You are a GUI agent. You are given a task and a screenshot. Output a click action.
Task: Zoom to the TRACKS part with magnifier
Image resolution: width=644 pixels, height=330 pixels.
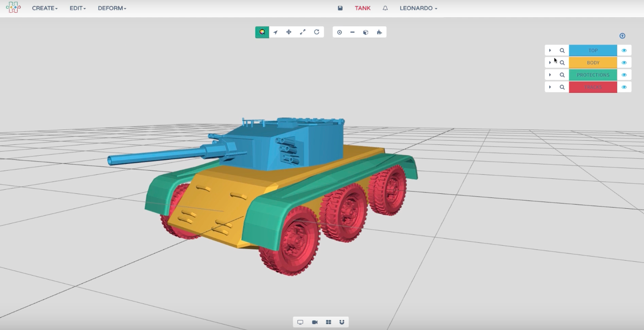562,87
